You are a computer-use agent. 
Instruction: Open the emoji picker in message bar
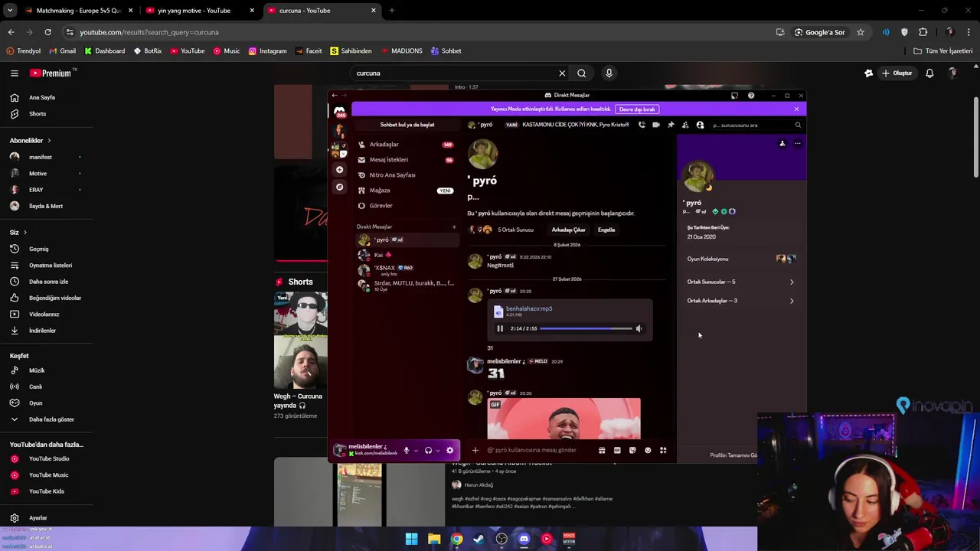click(648, 450)
